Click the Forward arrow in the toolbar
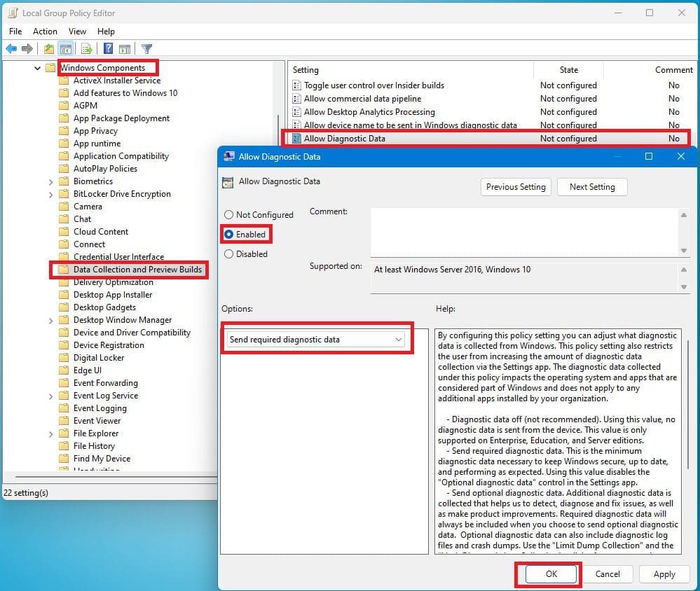Viewport: 700px width, 591px height. coord(27,48)
